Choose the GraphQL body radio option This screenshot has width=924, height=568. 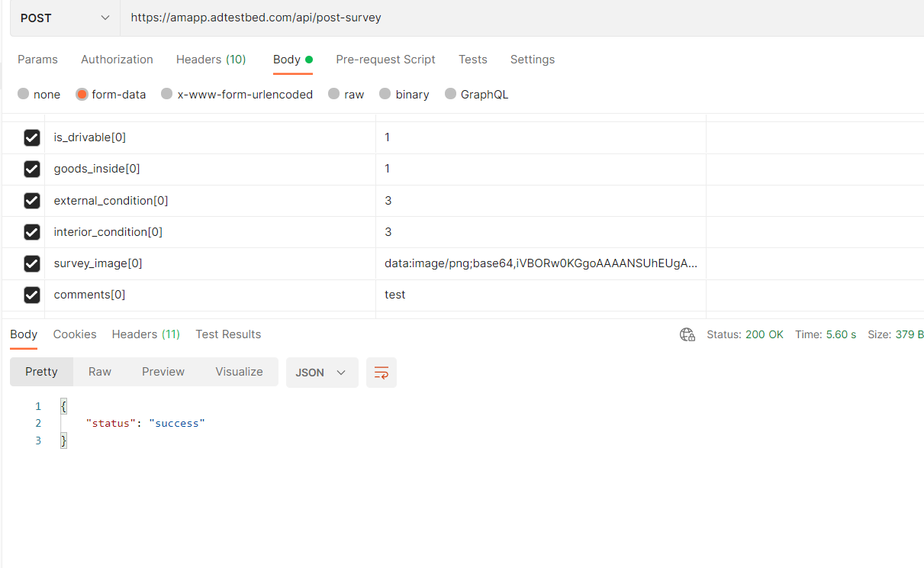[x=450, y=94]
